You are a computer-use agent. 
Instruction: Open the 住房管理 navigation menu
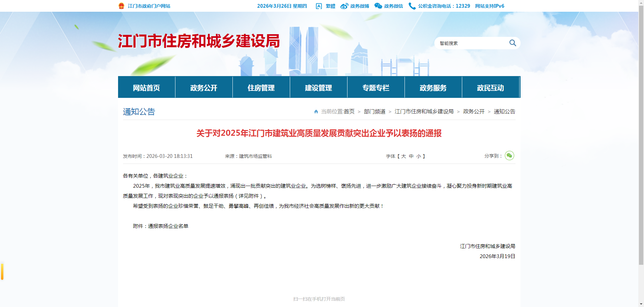(x=261, y=87)
